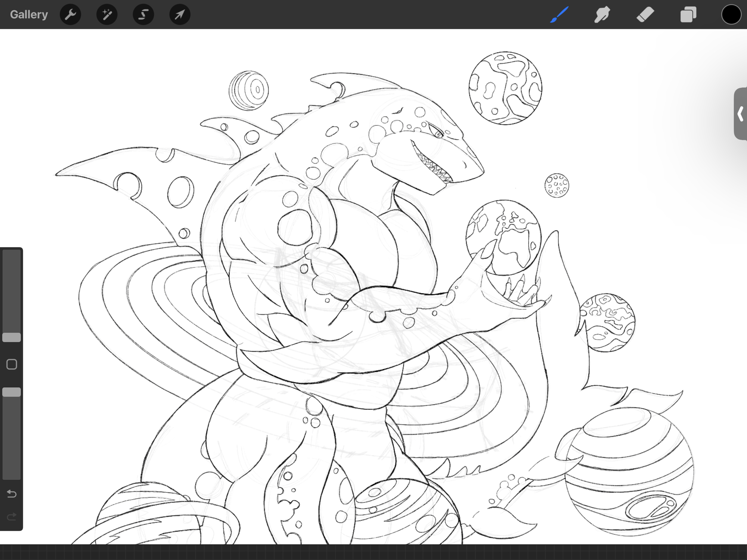Redo the last undone action
Screen dimensions: 747x560
(x=12, y=516)
